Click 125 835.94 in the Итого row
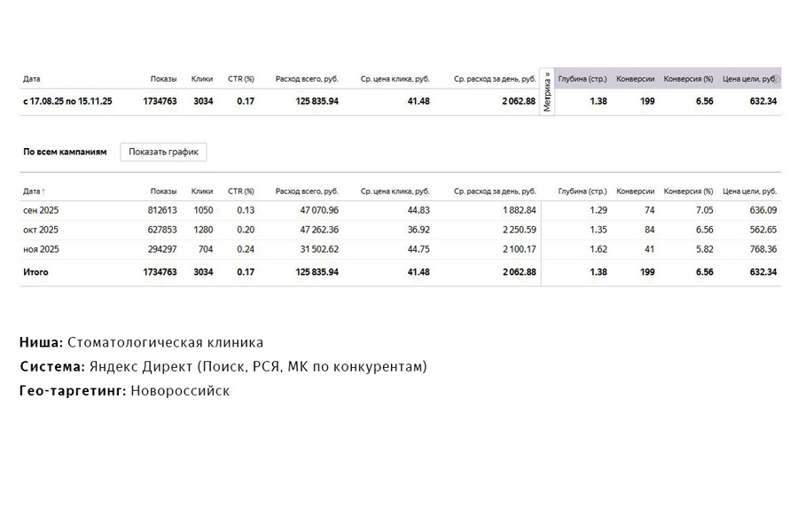The width and height of the screenshot is (798, 532). [317, 272]
